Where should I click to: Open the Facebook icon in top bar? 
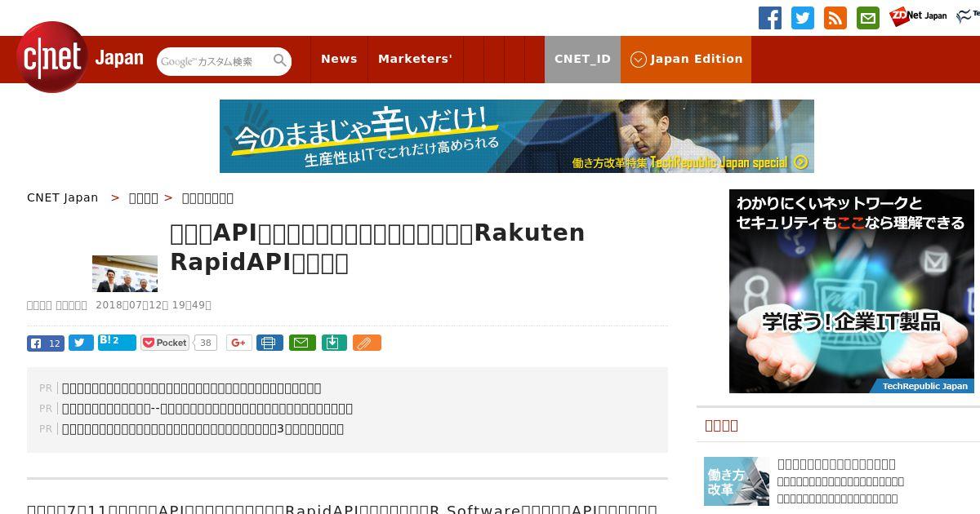tap(770, 18)
